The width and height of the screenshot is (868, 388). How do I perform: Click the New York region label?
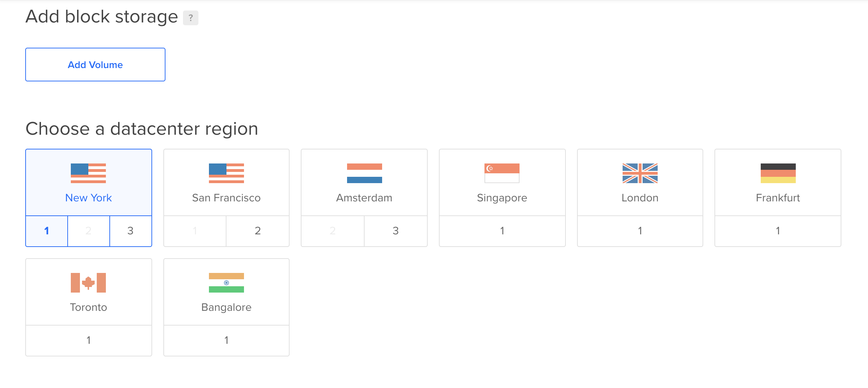(x=88, y=198)
